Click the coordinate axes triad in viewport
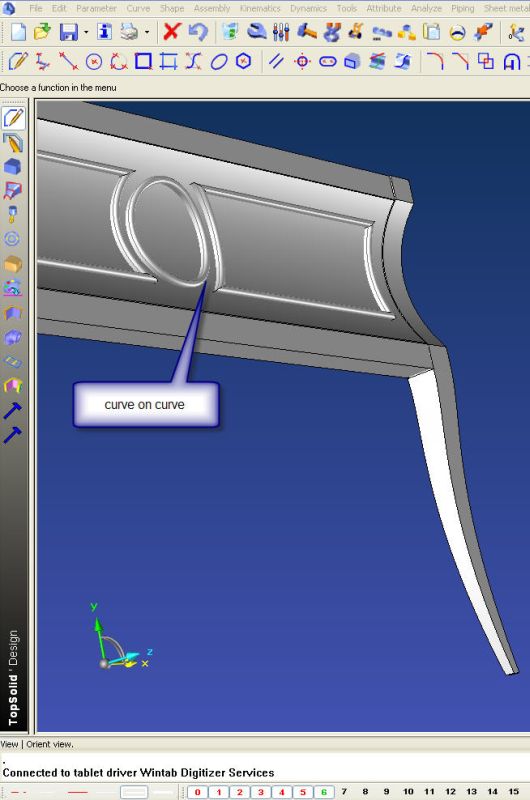Viewport: 530px width, 800px height. [120, 637]
